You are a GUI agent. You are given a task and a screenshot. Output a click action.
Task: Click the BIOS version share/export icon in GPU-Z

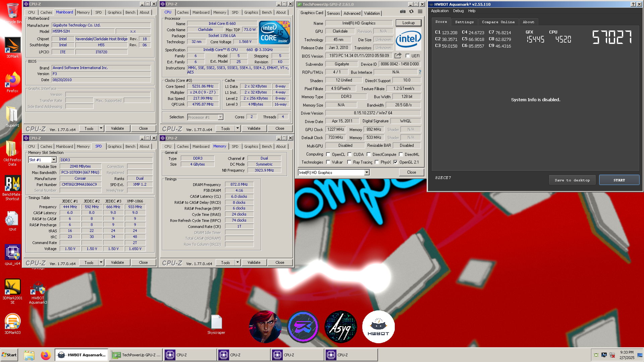[398, 56]
